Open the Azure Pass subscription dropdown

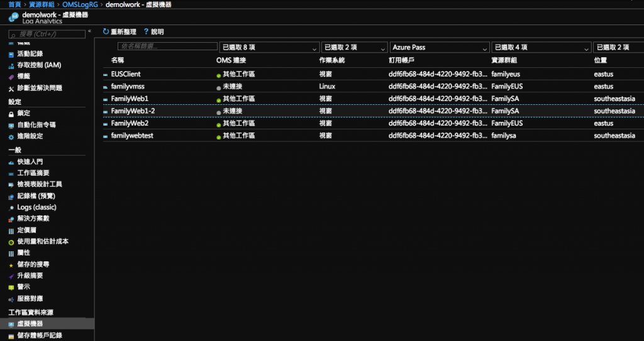pos(440,47)
